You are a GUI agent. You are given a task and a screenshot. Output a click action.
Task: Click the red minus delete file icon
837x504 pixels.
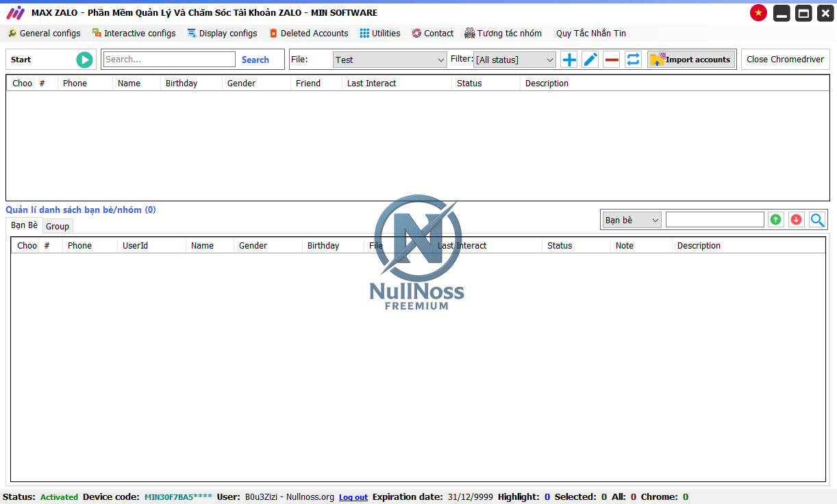click(x=612, y=60)
